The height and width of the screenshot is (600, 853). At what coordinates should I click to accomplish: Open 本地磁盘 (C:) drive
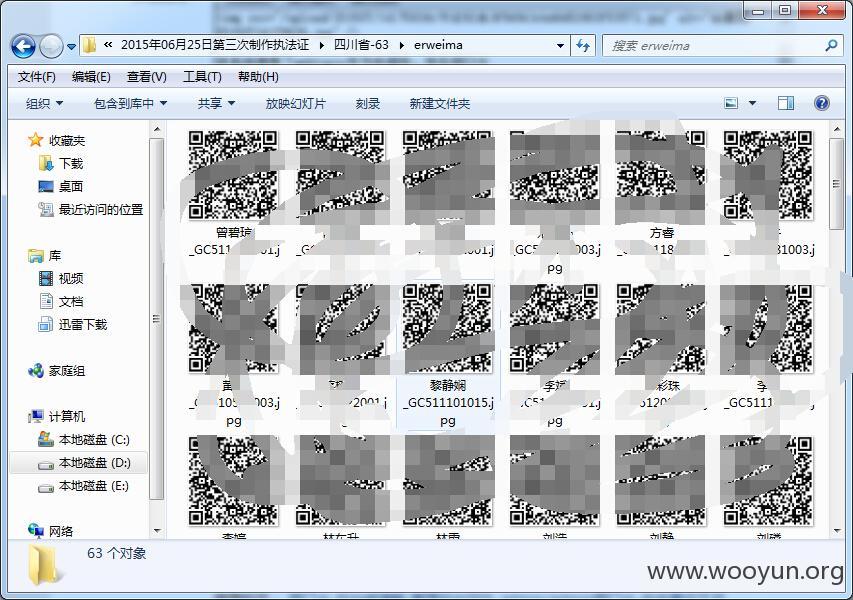(x=94, y=440)
